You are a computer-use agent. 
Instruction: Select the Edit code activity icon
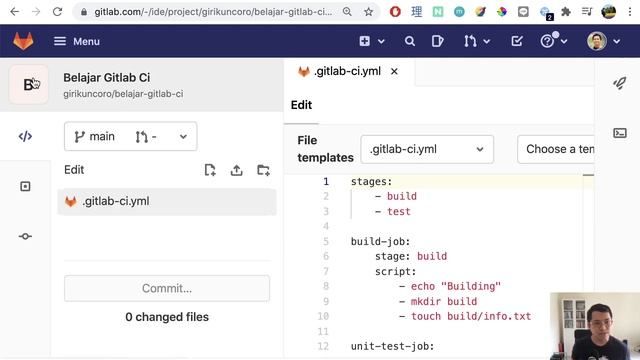(x=25, y=136)
